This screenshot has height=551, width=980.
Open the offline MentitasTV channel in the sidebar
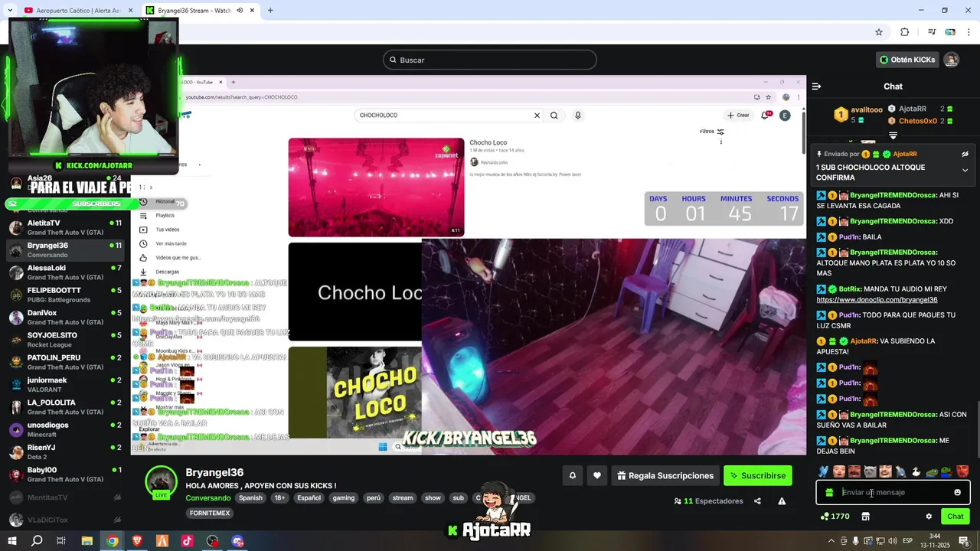[65, 497]
